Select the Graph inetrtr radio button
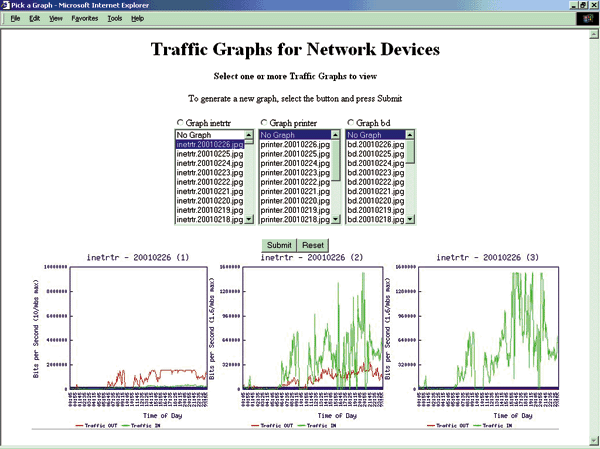This screenshot has height=449, width=600. [179, 123]
